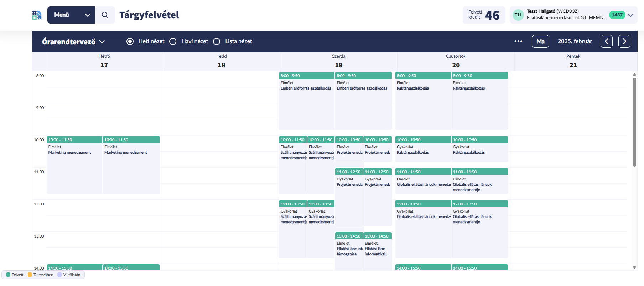Image resolution: width=644 pixels, height=286 pixels.
Task: Go to next week arrow
Action: [624, 41]
